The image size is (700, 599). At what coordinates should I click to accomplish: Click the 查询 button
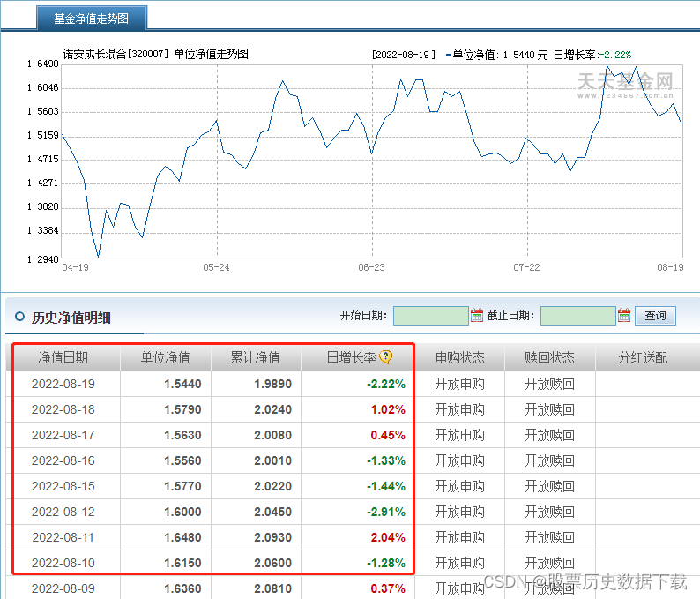click(x=655, y=316)
